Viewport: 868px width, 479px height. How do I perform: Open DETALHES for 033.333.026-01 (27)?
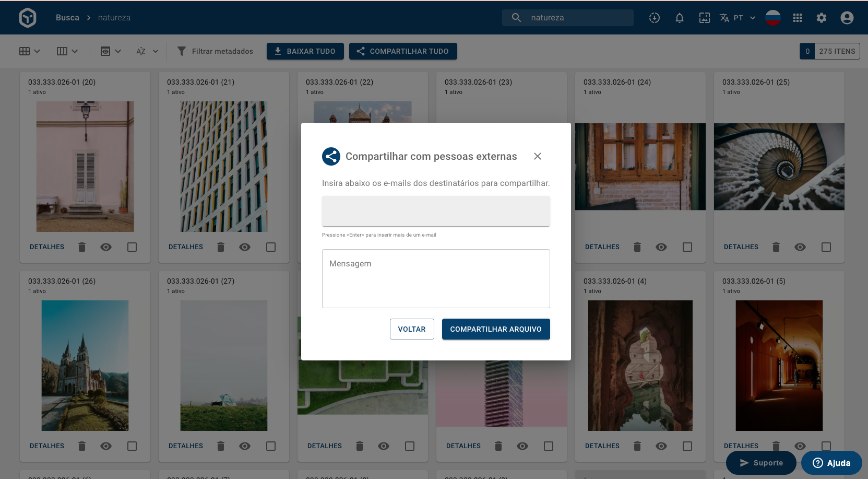click(186, 446)
